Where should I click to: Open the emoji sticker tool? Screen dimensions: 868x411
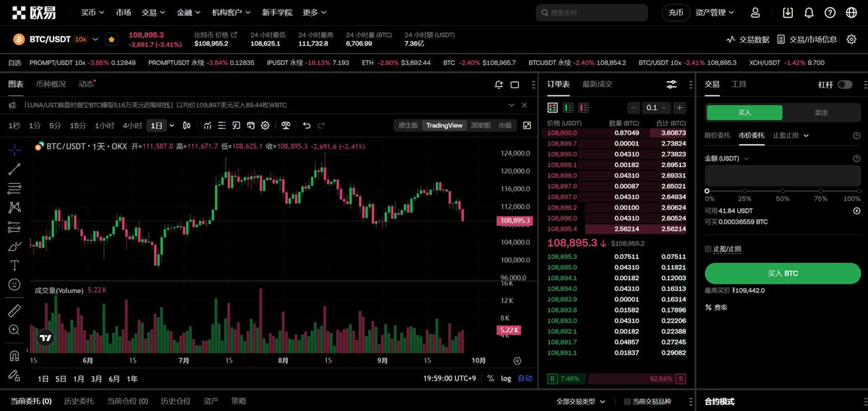click(14, 284)
